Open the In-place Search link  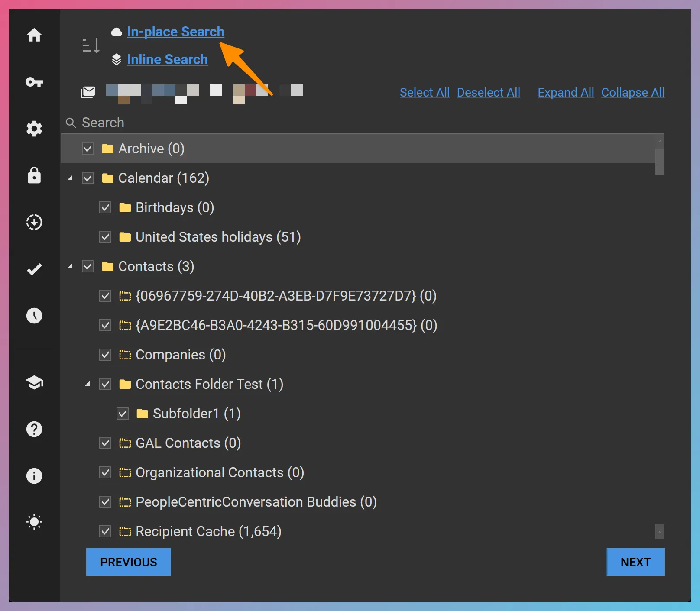coord(175,31)
